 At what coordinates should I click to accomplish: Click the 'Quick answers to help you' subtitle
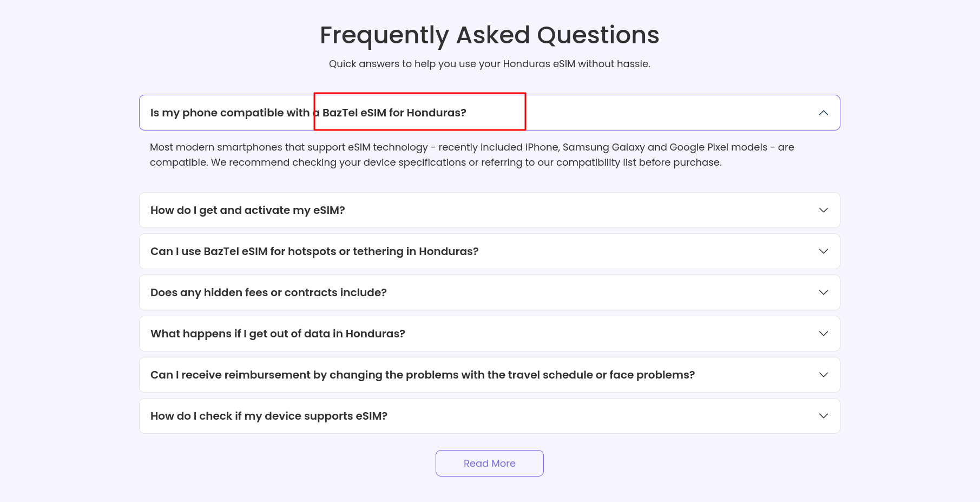click(489, 64)
